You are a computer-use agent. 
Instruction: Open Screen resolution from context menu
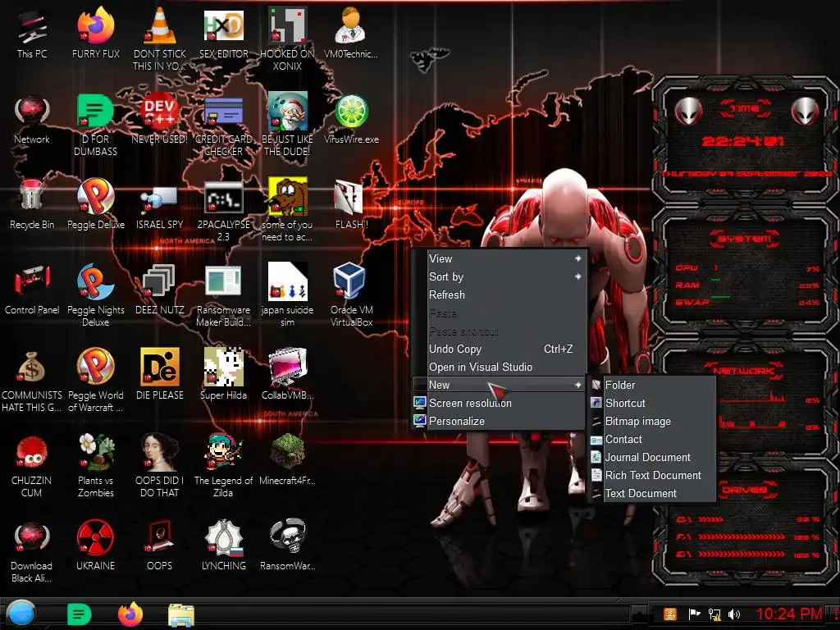(499, 404)
